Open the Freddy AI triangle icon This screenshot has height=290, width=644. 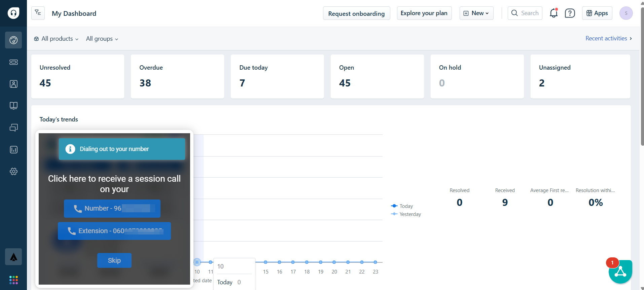13,257
